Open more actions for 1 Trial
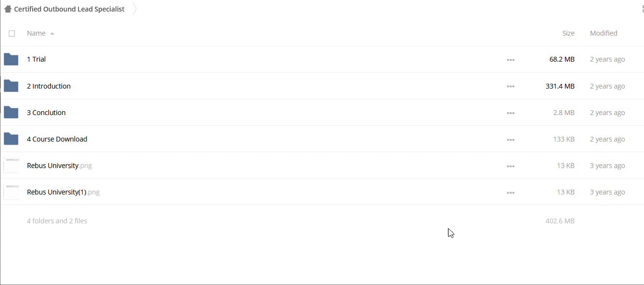The width and height of the screenshot is (644, 285). 511,60
